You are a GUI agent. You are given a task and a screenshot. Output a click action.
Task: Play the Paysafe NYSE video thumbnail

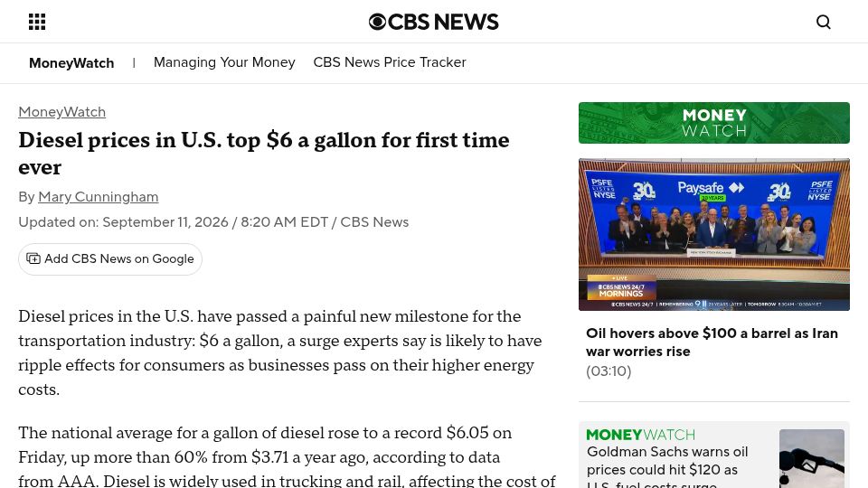point(714,235)
